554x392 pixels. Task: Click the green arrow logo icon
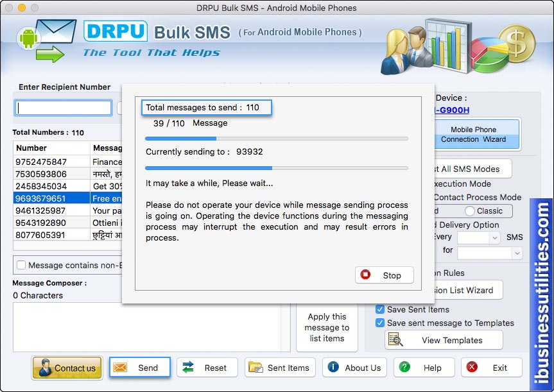pyautogui.click(x=50, y=54)
